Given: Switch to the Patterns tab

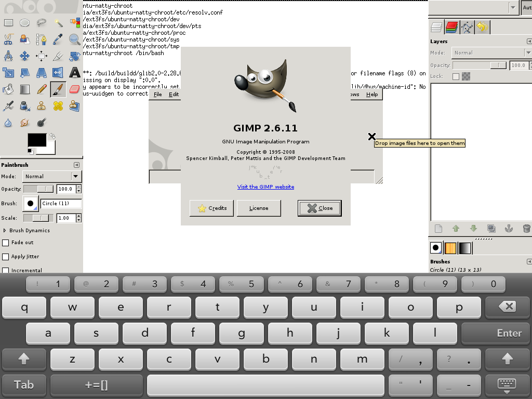Looking at the screenshot, I should pos(450,248).
